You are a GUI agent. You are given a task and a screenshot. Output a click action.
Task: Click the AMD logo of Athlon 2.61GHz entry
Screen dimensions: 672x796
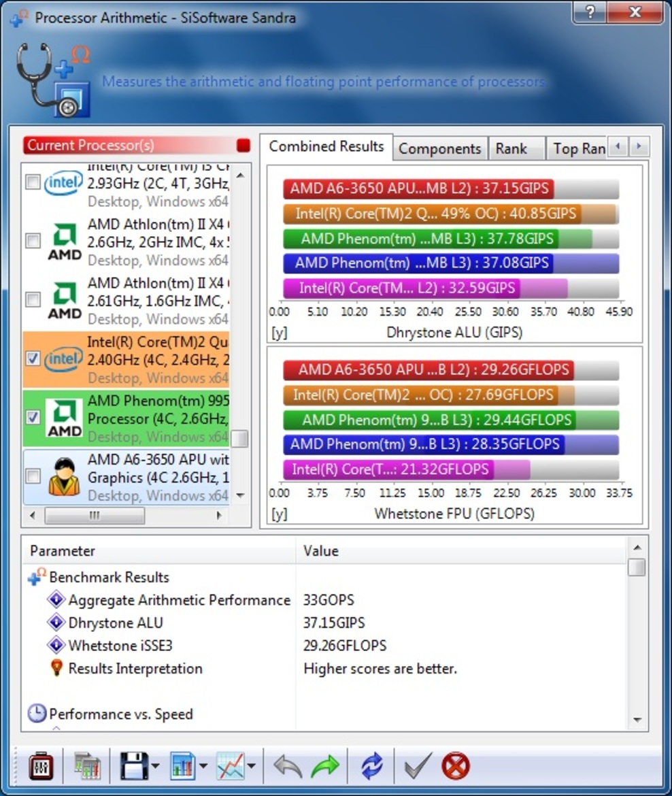tap(65, 301)
